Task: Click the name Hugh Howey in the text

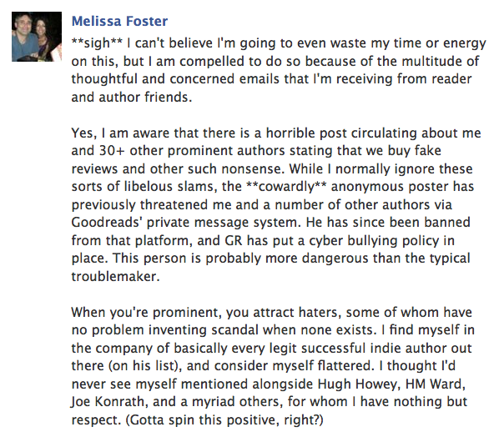Action: tap(359, 384)
